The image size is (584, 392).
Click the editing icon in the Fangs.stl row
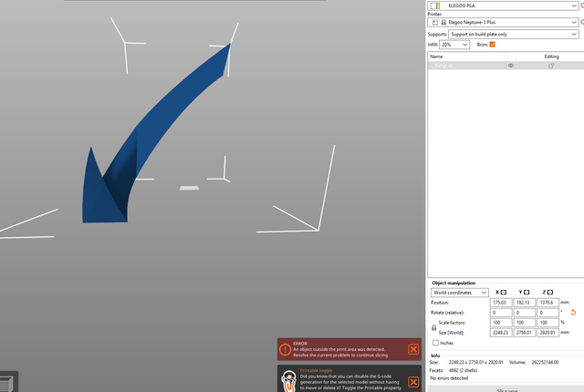(551, 66)
